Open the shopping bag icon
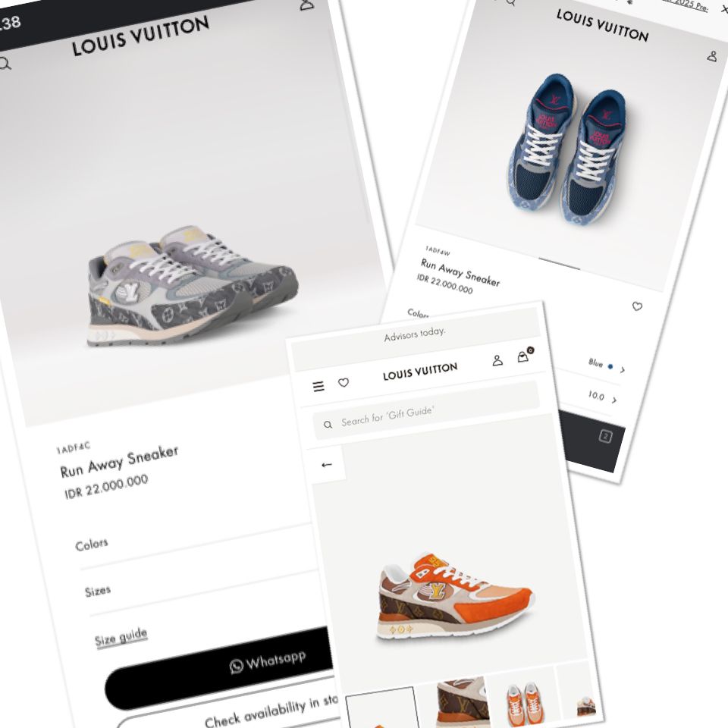The width and height of the screenshot is (728, 728). pos(523,356)
